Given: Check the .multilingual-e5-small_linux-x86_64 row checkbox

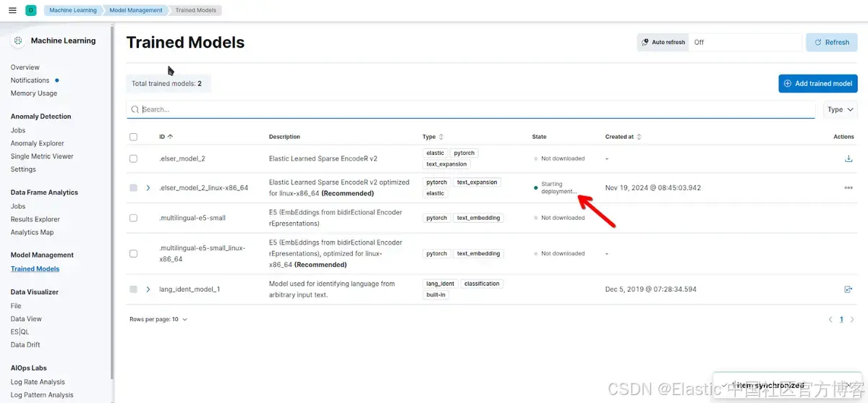Looking at the screenshot, I should tap(133, 254).
